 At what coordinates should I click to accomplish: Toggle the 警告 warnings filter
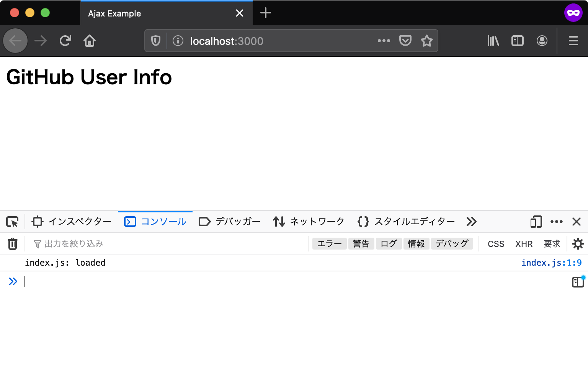361,243
